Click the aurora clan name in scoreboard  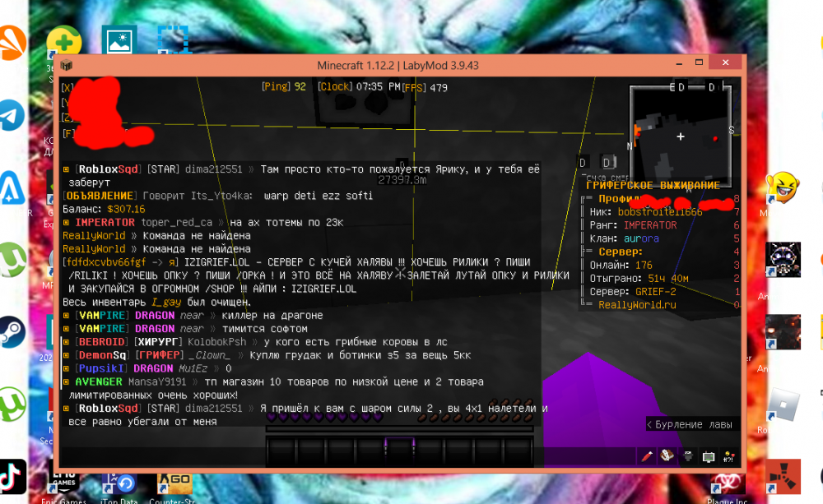click(641, 239)
